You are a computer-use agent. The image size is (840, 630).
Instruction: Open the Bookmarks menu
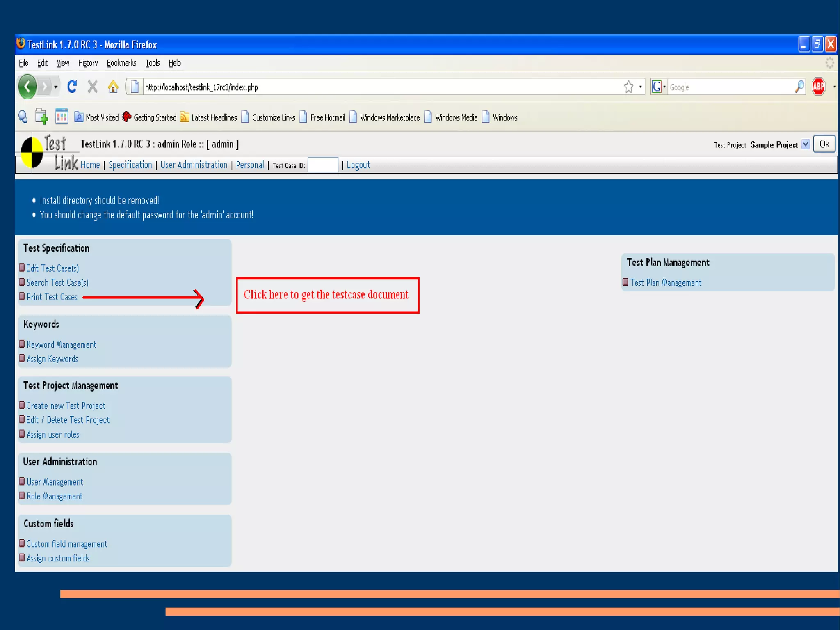pyautogui.click(x=121, y=63)
